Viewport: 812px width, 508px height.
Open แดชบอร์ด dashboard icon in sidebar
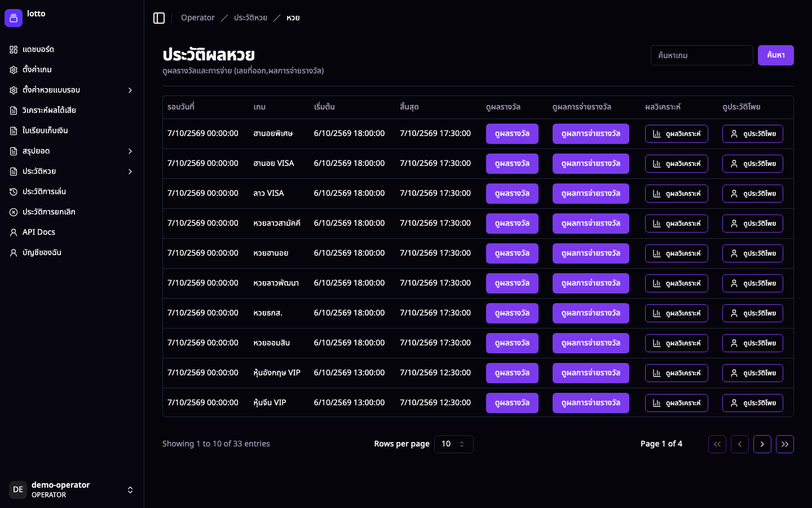(14, 50)
